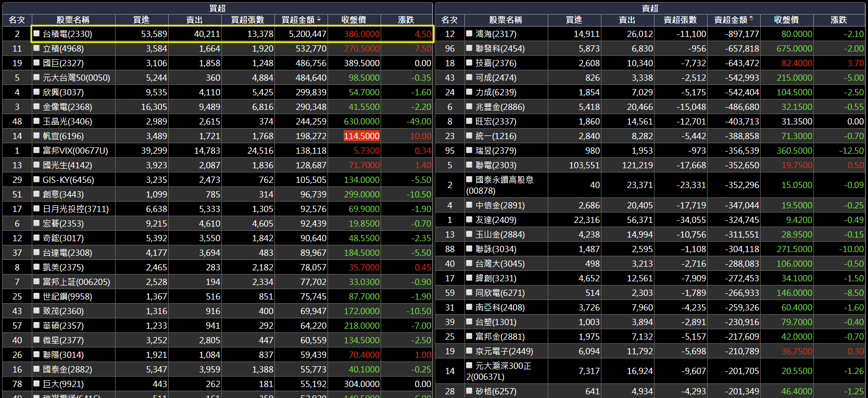
Task: Click stock name 世紀鋼(9958)
Action: pos(67,296)
